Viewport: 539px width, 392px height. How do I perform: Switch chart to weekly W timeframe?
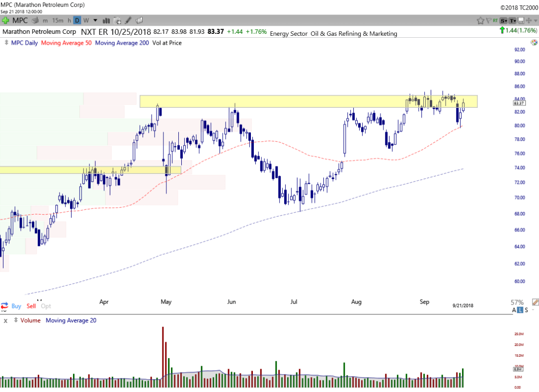pyautogui.click(x=86, y=20)
